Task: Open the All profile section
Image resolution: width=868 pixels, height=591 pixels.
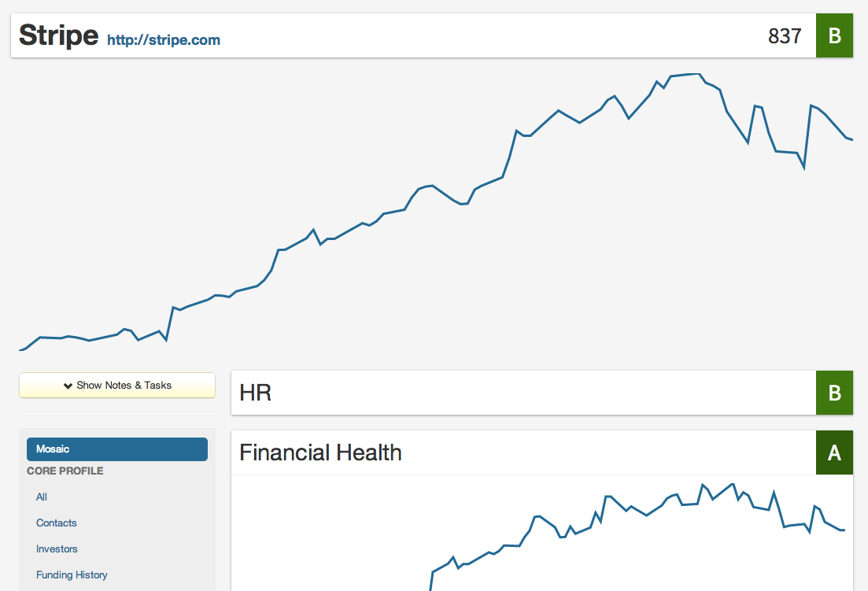Action: (x=42, y=497)
